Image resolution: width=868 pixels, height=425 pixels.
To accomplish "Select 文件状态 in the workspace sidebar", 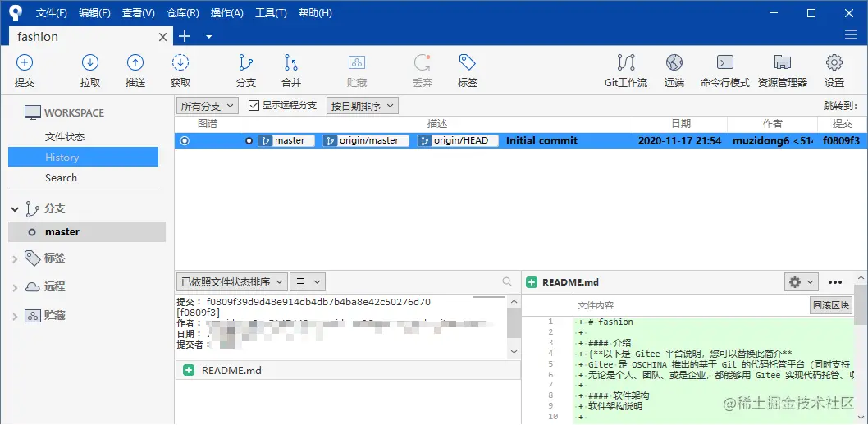I will click(65, 137).
